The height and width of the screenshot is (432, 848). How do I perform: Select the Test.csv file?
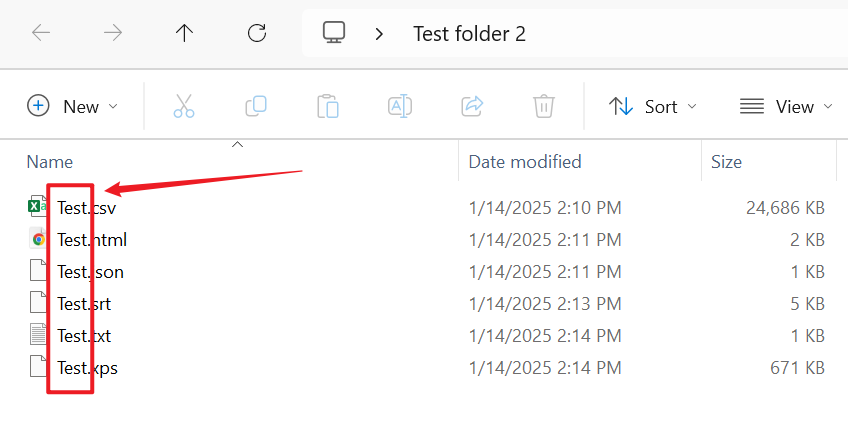click(86, 208)
